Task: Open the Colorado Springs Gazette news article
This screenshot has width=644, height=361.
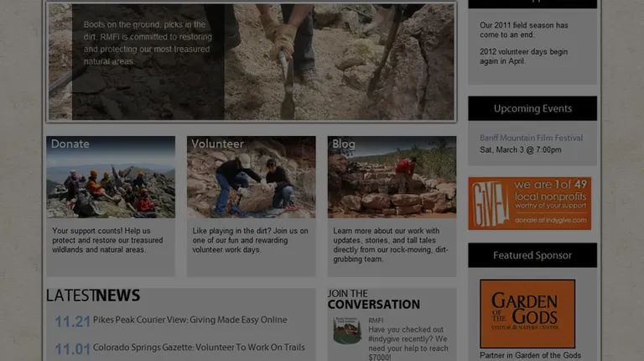Action: [199, 348]
